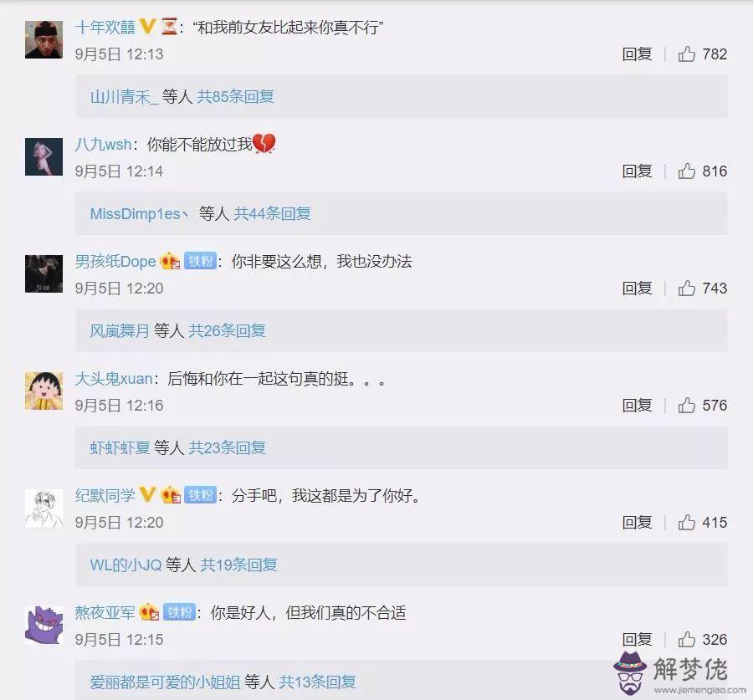Click thumbs-up on 熬夜亚军's comment
This screenshot has width=753, height=700.
click(686, 640)
